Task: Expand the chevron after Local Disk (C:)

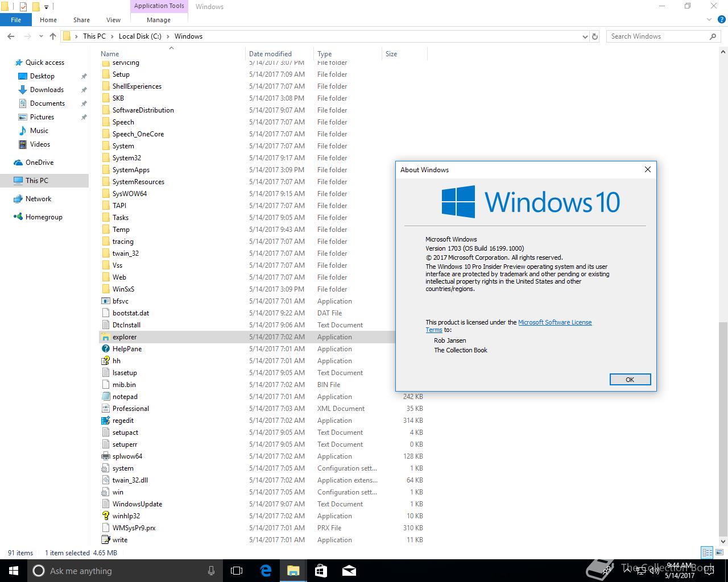Action: click(168, 36)
